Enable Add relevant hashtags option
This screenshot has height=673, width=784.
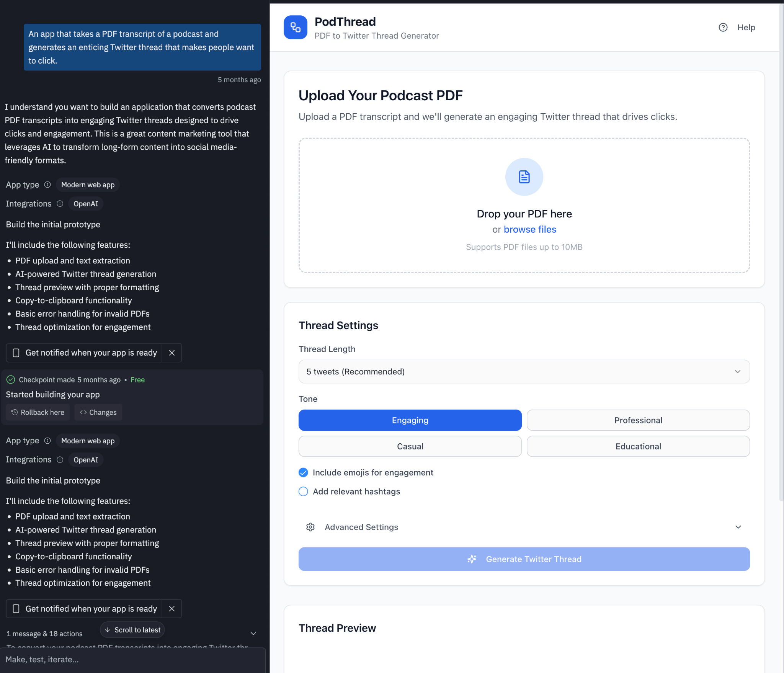coord(303,492)
